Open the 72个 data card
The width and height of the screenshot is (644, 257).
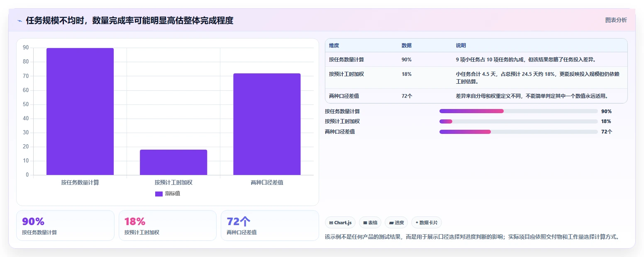coord(270,225)
